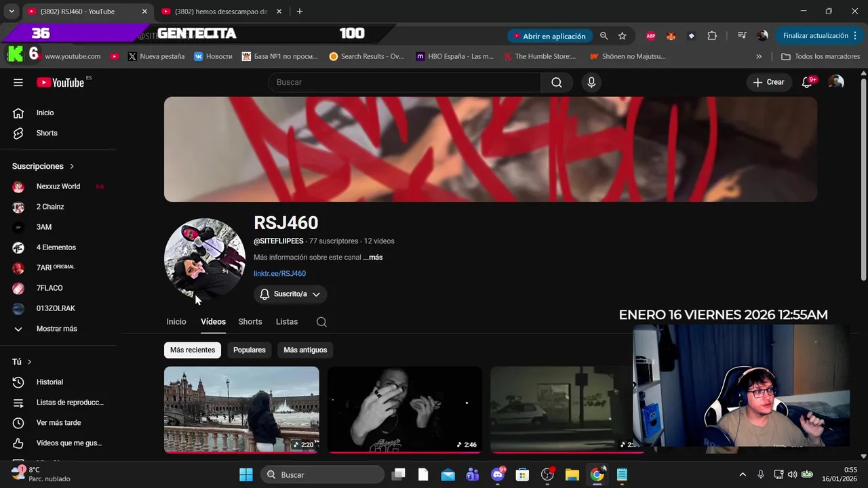Click the Crear button
The image size is (868, 488).
[x=769, y=83]
